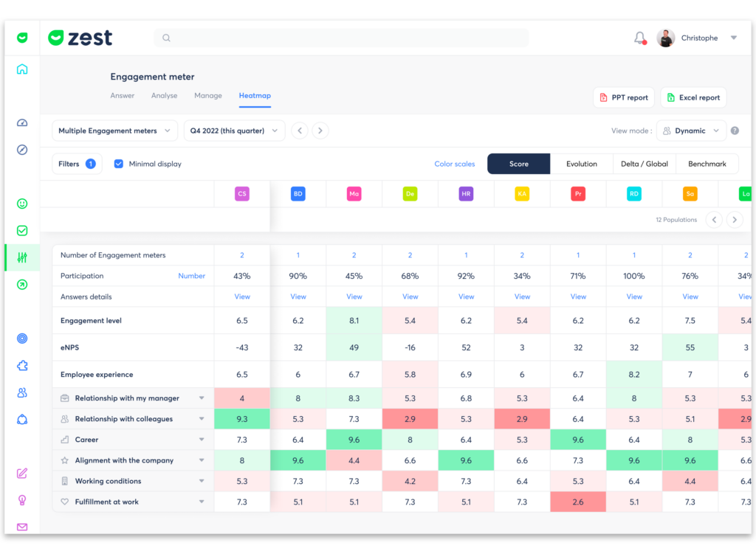Screen dimensions: 756x554
Task: Open the puzzle piece sidebar icon
Action: point(22,366)
